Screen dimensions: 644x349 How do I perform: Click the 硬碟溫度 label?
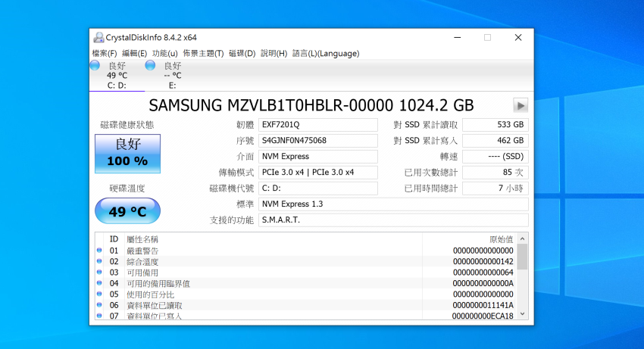(x=127, y=189)
